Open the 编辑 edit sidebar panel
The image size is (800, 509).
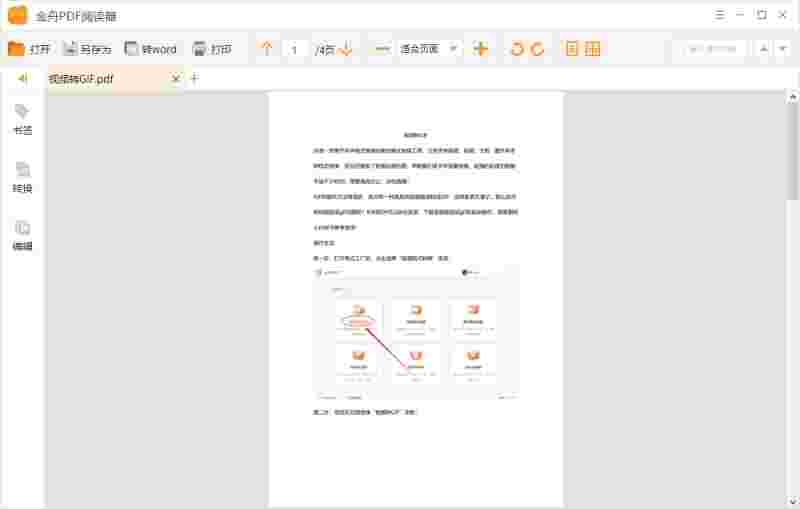(x=22, y=235)
